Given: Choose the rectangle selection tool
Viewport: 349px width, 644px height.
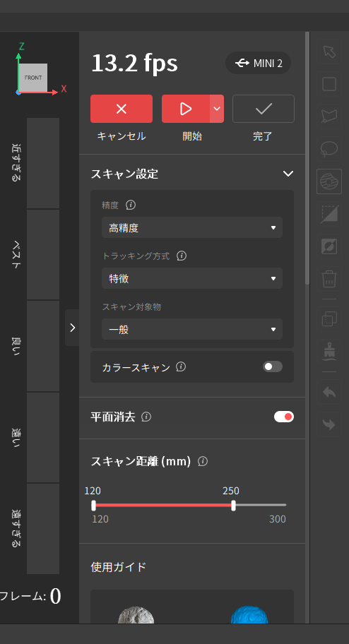Looking at the screenshot, I should pos(329,84).
